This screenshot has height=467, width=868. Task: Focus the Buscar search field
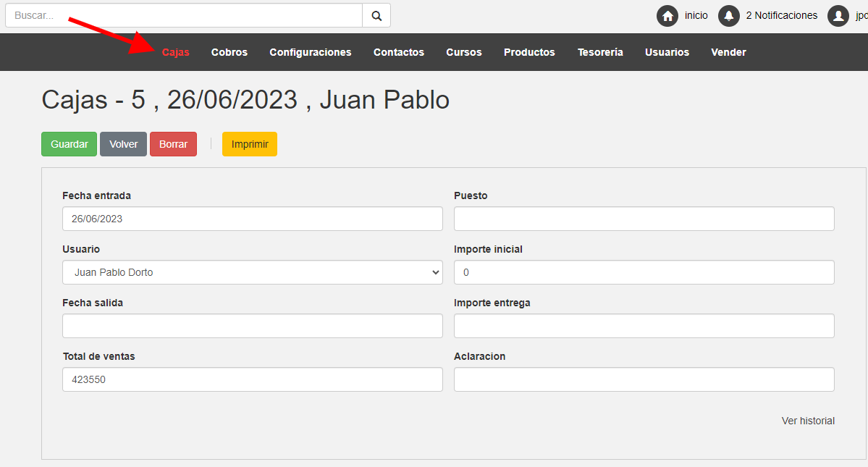coord(184,15)
